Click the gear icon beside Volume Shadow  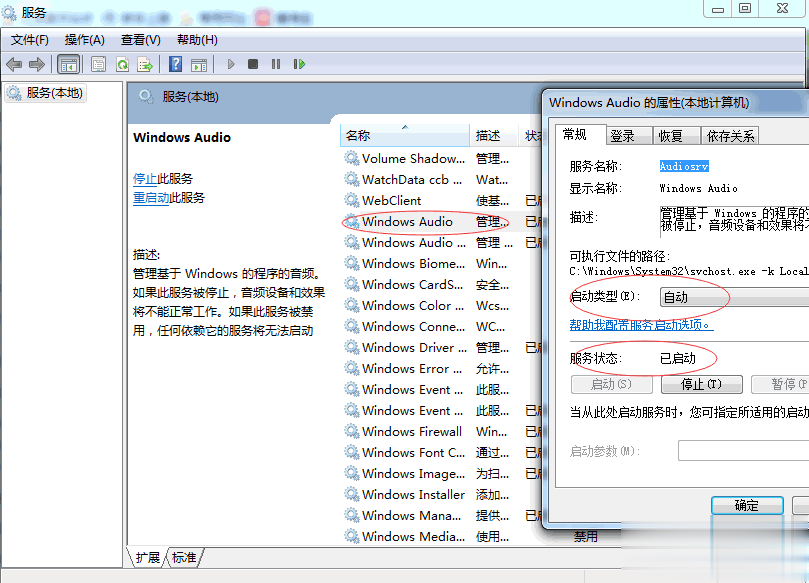[352, 158]
